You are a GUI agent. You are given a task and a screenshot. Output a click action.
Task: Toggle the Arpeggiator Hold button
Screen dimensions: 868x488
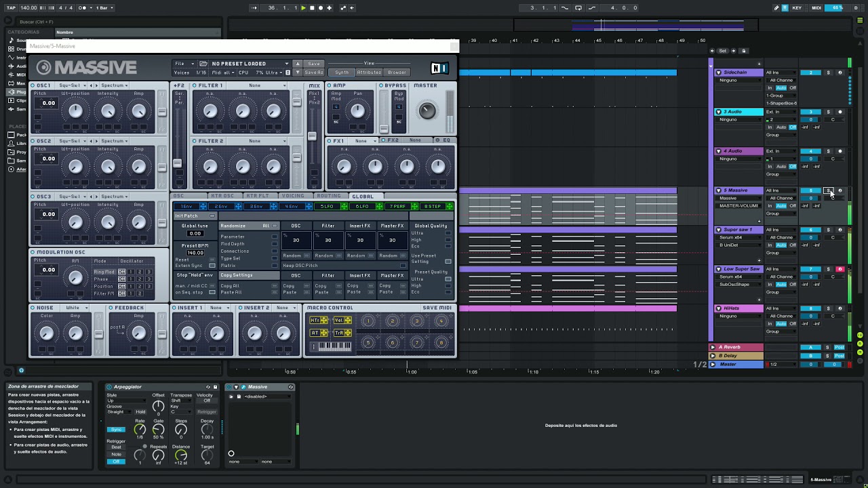pyautogui.click(x=140, y=412)
